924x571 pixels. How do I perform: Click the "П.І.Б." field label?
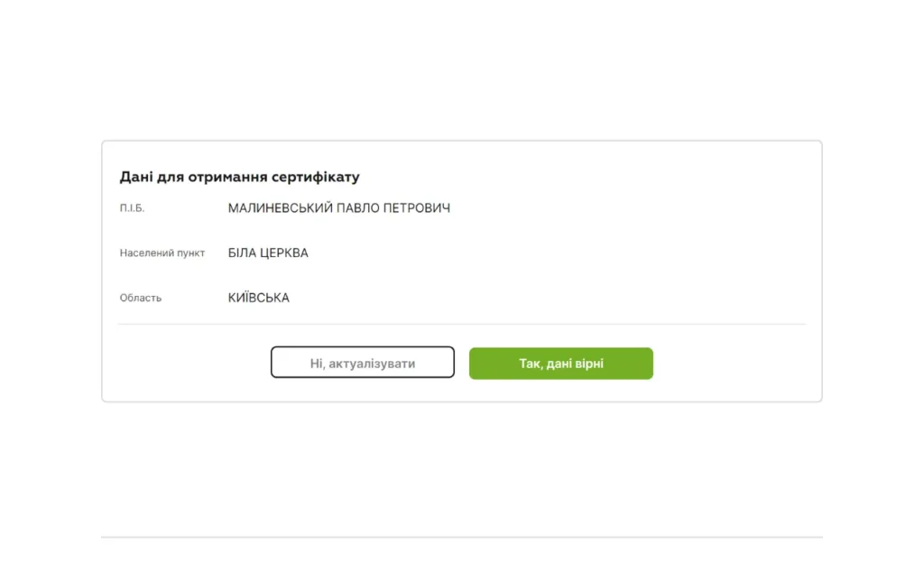pyautogui.click(x=132, y=208)
